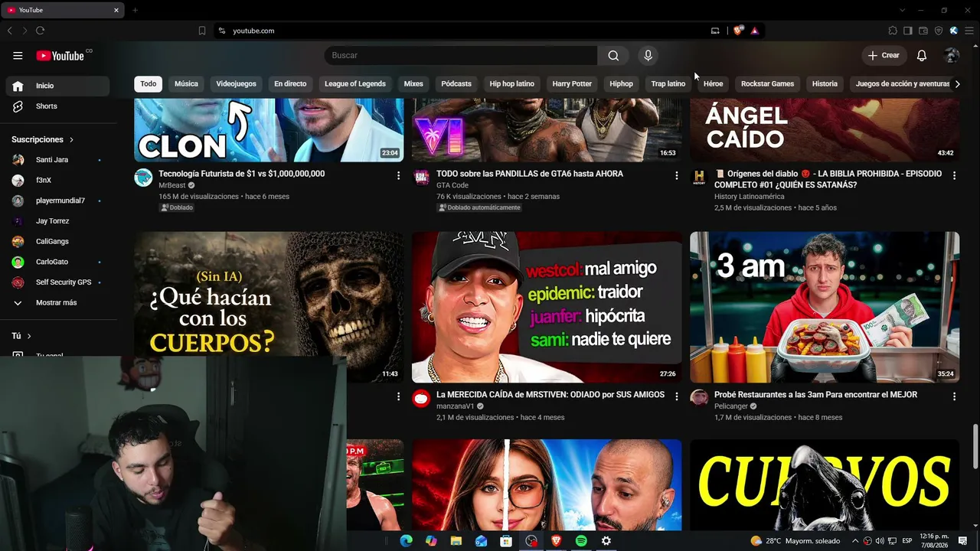Open the account avatar menu

952,55
